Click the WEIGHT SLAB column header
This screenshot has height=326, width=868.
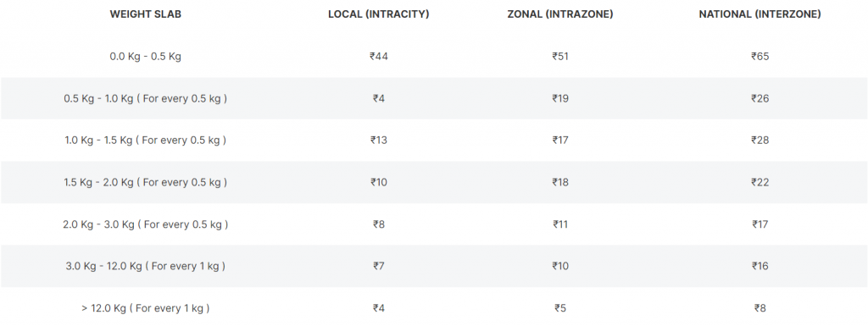(x=146, y=14)
